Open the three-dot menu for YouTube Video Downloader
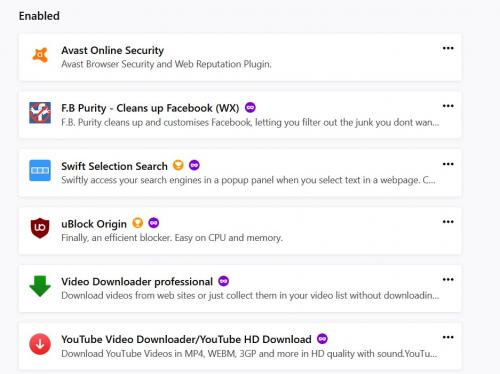This screenshot has width=500, height=374. tap(448, 337)
